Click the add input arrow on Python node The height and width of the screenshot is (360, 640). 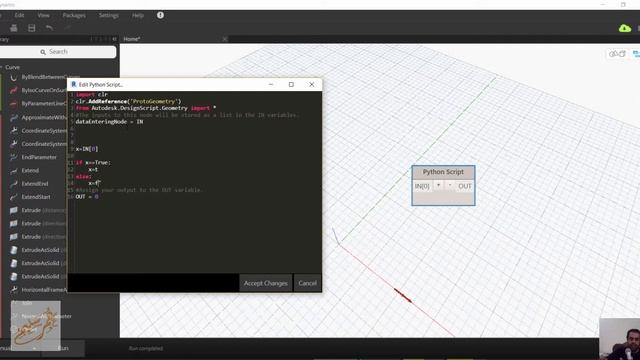(x=439, y=186)
